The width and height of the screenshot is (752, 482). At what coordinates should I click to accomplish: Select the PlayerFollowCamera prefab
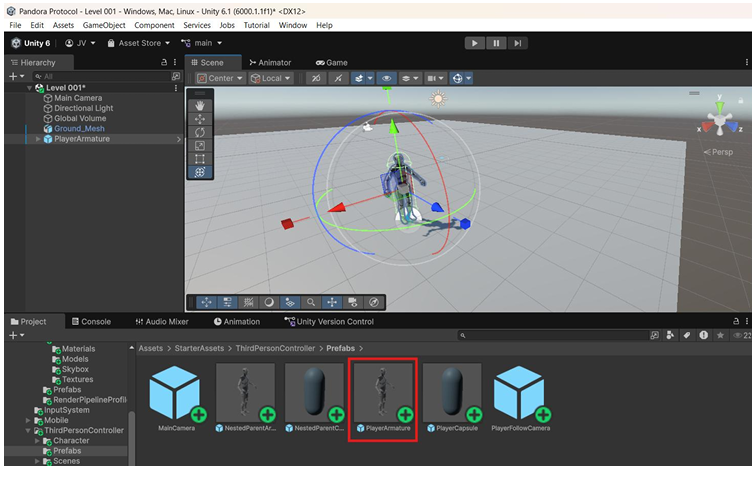coord(521,398)
